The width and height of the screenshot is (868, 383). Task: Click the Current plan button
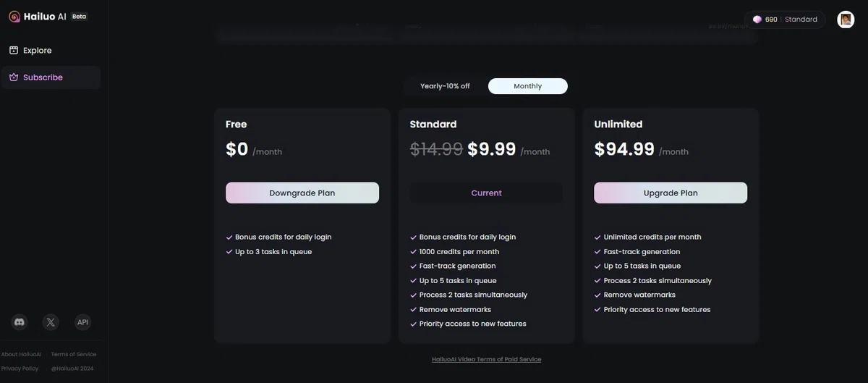[x=486, y=193]
